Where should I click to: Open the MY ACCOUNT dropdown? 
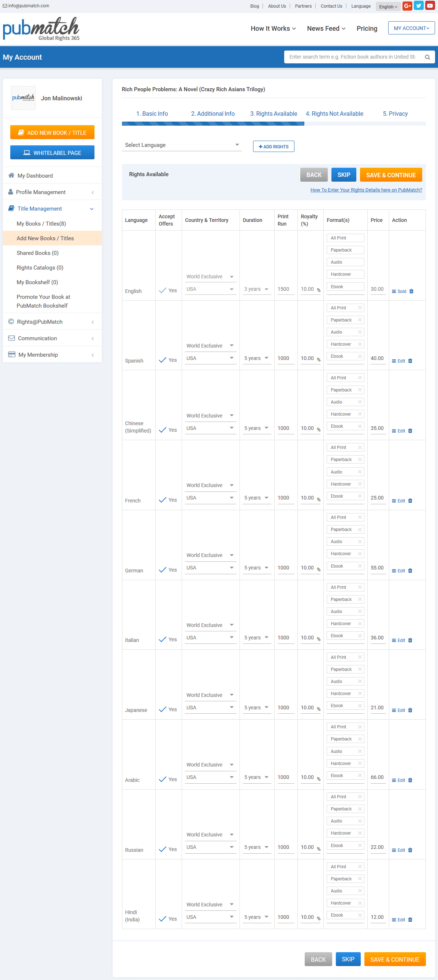coord(411,28)
